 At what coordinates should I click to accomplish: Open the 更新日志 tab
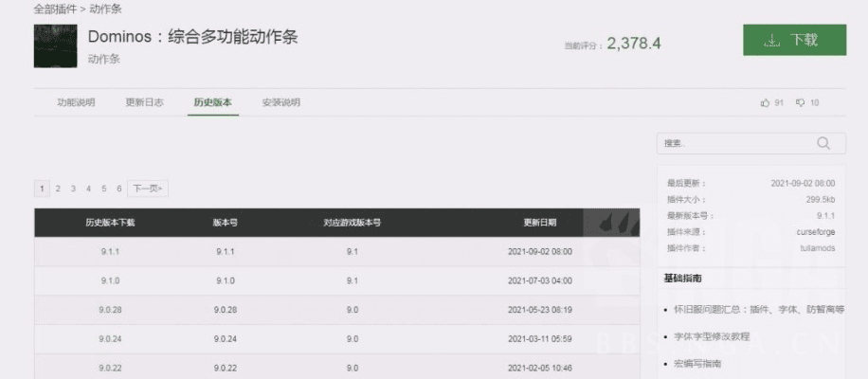(x=144, y=102)
